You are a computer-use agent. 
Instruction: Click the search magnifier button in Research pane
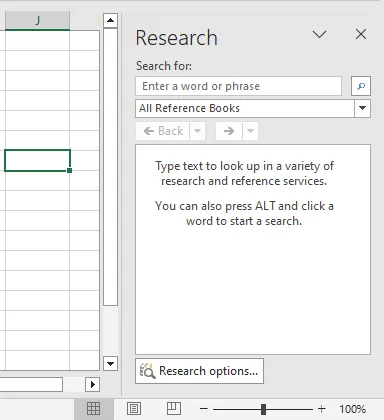tap(361, 86)
